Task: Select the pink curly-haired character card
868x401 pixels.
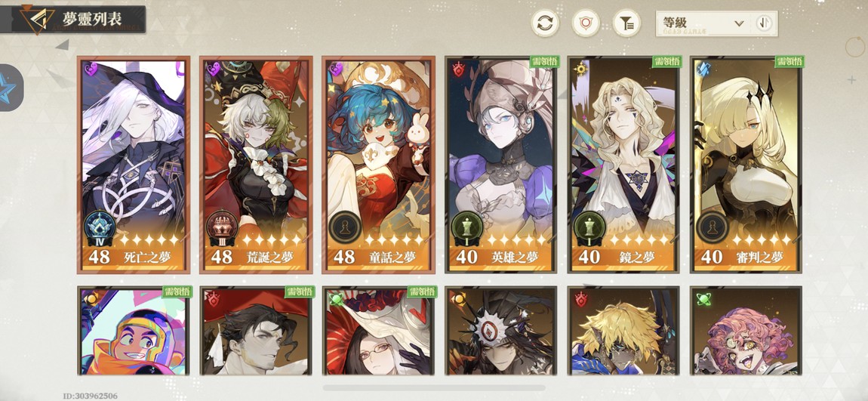Action: (746, 331)
